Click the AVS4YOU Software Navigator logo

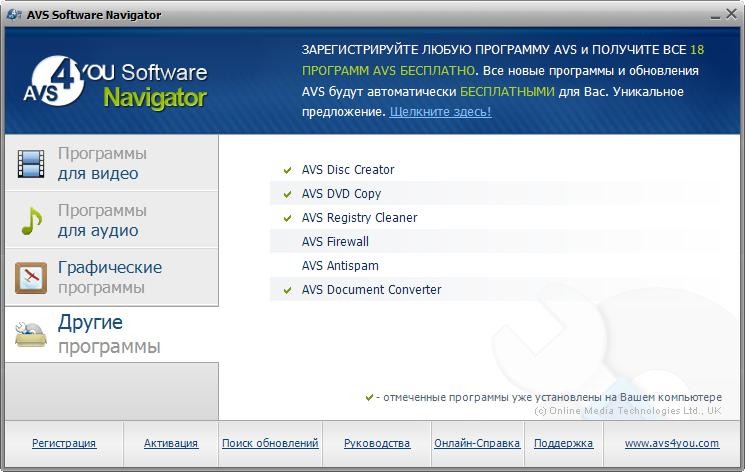pos(116,82)
